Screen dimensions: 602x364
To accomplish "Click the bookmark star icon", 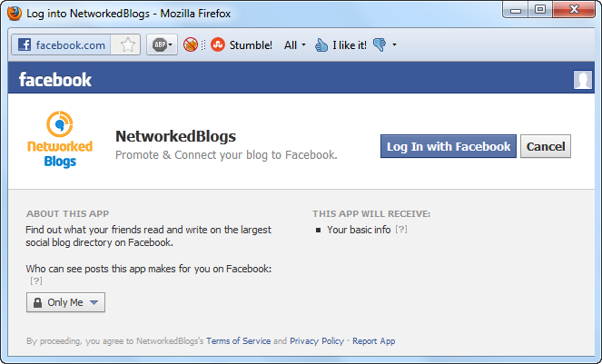I will coord(127,44).
